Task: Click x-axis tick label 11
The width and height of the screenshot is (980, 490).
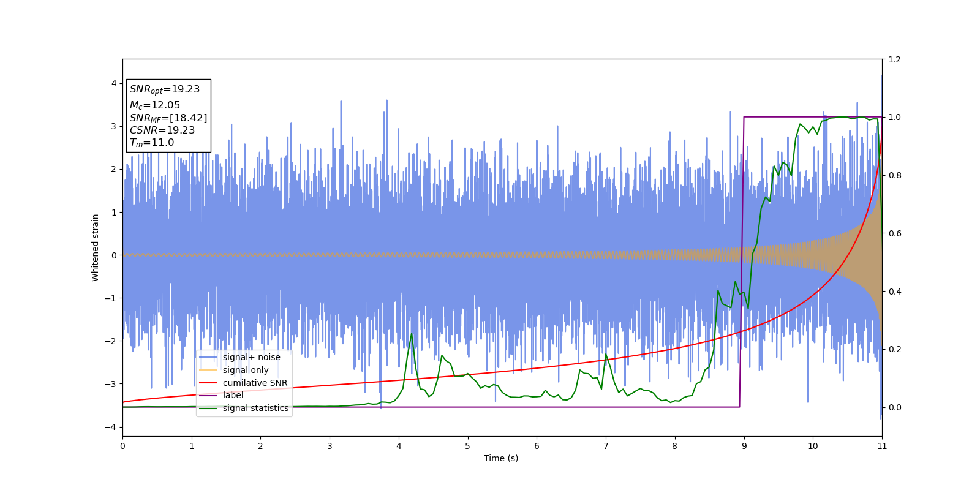Action: pyautogui.click(x=882, y=446)
